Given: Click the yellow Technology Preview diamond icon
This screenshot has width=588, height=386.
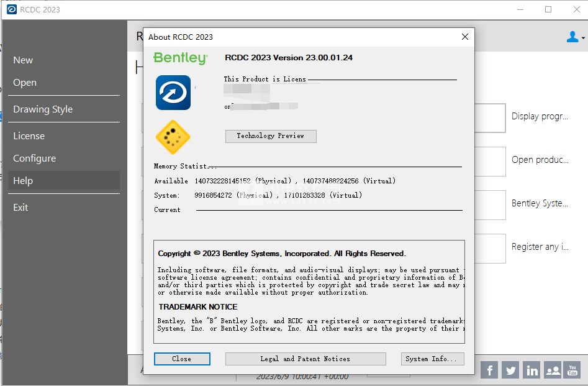Looking at the screenshot, I should coord(173,137).
